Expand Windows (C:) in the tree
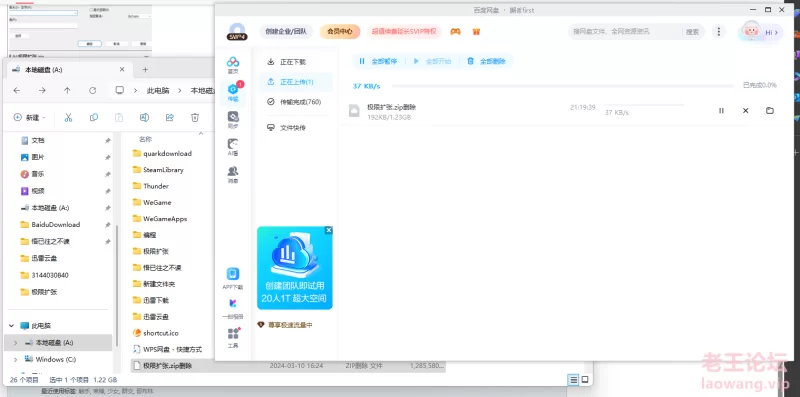Image resolution: width=800 pixels, height=397 pixels. [x=15, y=359]
